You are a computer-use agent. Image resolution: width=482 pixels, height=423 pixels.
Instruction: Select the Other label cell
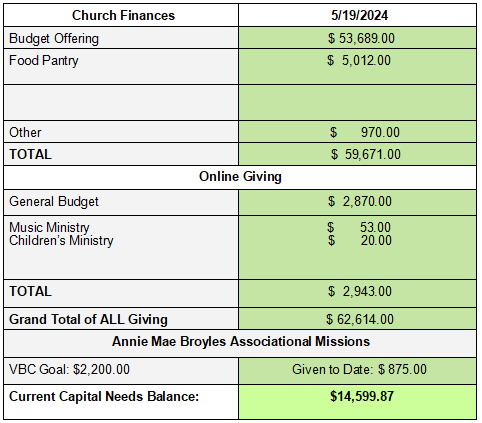[121, 132]
